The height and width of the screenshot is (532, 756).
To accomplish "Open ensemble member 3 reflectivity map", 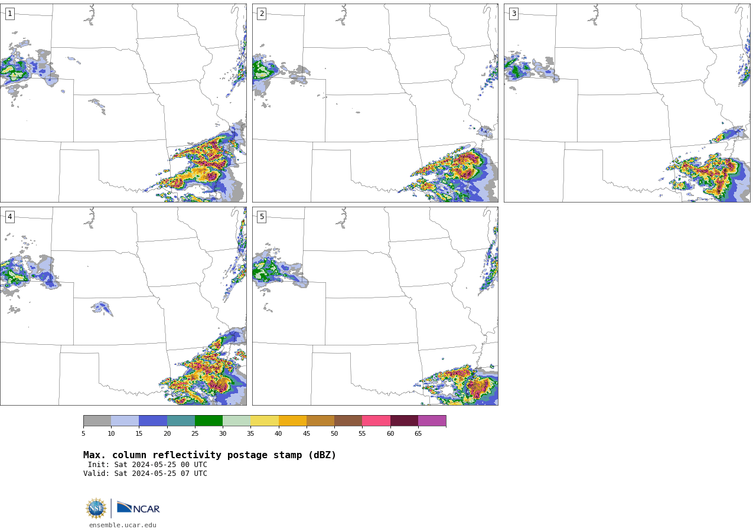I will pyautogui.click(x=627, y=103).
